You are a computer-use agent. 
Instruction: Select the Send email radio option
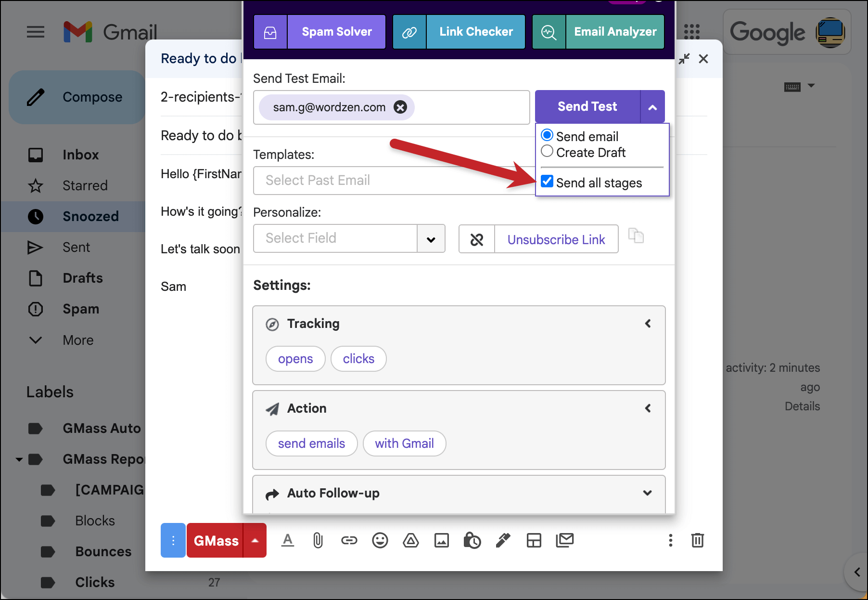pos(547,135)
